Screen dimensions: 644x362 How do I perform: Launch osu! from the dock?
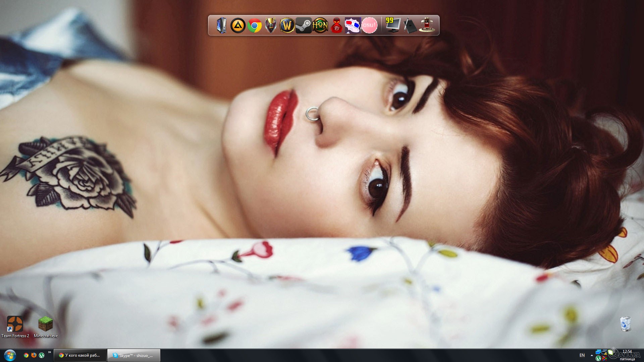369,25
